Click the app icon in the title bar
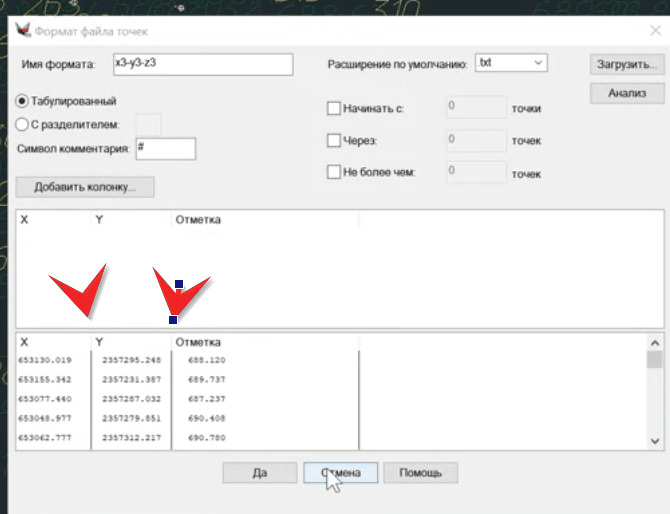This screenshot has height=514, width=670. pos(21,30)
